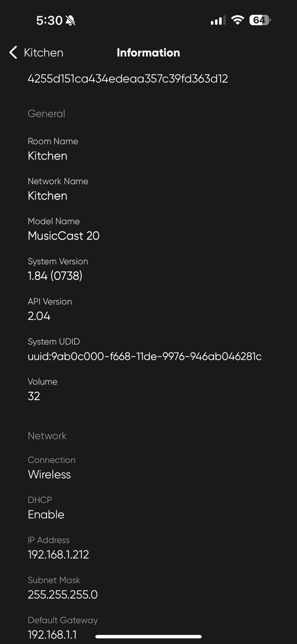
Task: Tap the silent mode bell icon
Action: (70, 20)
